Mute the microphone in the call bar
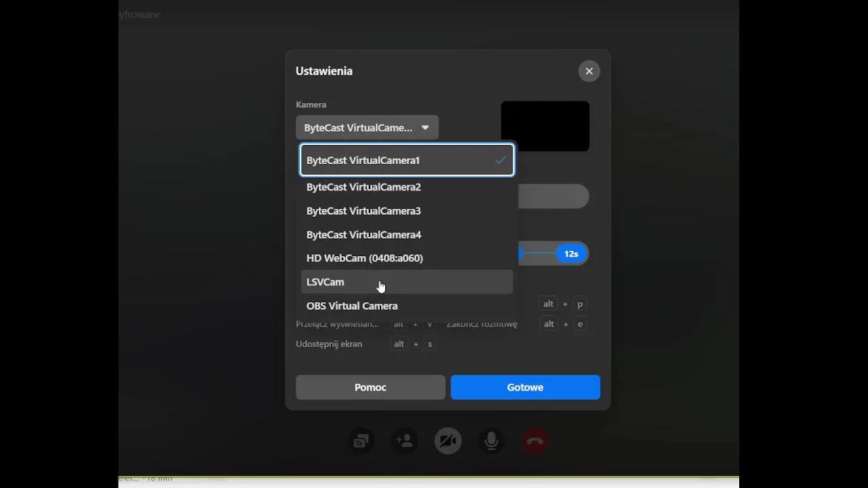868x488 pixels. click(492, 441)
